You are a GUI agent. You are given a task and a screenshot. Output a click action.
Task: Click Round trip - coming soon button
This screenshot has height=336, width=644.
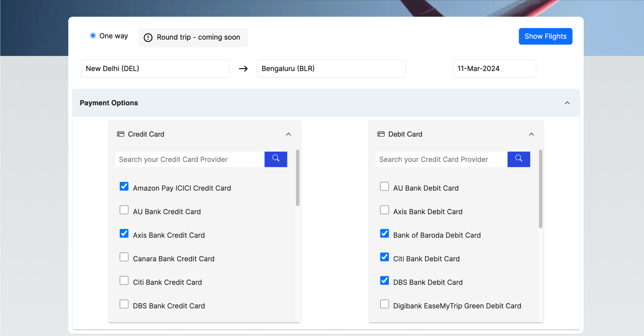click(x=193, y=37)
